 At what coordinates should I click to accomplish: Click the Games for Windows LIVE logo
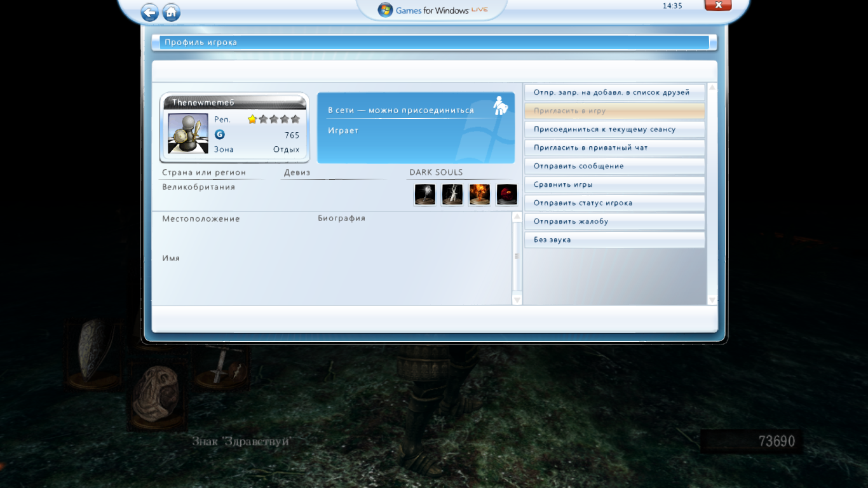tap(433, 10)
